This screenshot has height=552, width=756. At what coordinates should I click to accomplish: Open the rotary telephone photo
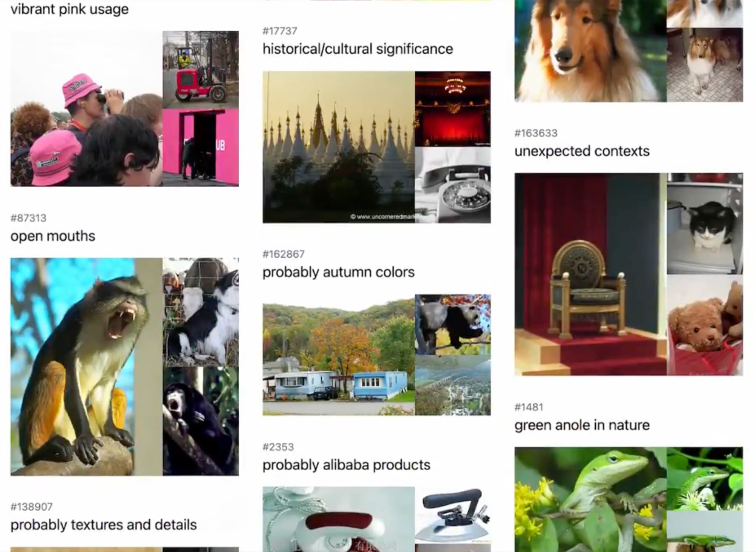[453, 185]
